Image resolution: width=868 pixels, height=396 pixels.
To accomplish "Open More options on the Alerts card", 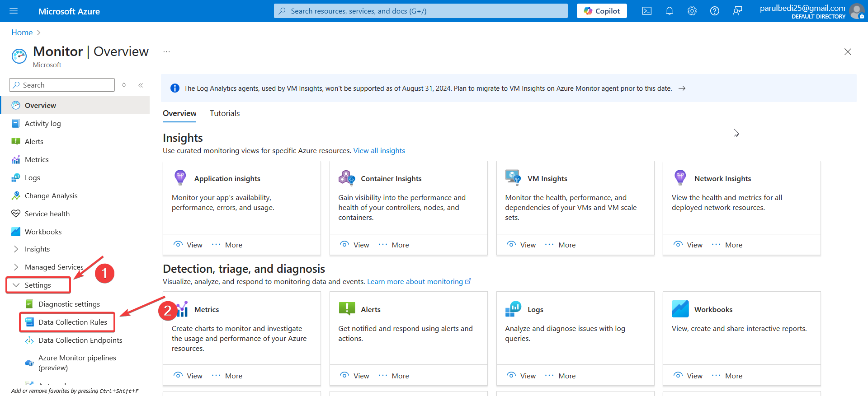I will pyautogui.click(x=394, y=376).
